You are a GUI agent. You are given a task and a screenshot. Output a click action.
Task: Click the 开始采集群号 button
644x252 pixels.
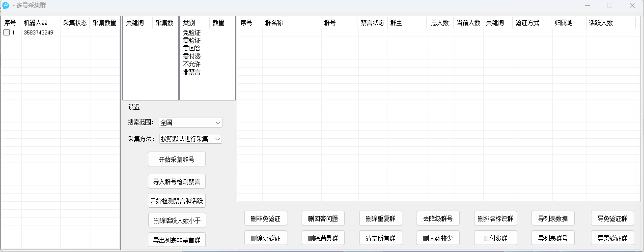[x=176, y=159]
